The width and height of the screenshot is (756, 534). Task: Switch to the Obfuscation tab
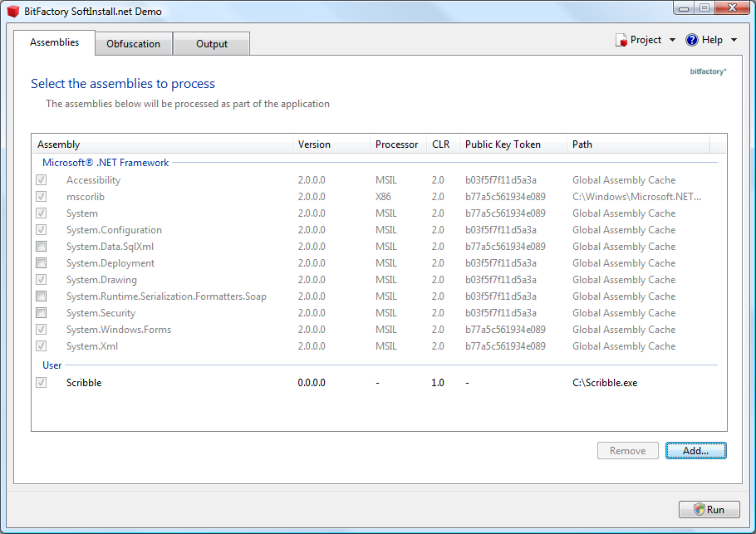coord(134,44)
